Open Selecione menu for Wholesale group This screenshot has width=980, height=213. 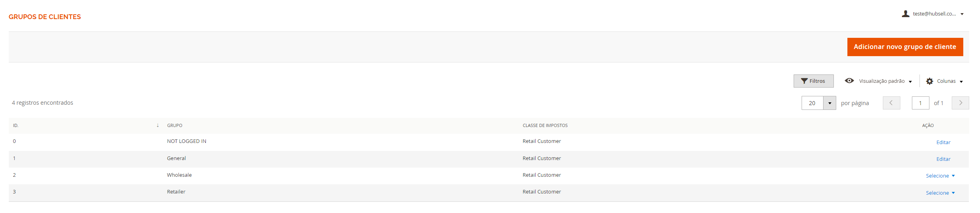click(940, 176)
